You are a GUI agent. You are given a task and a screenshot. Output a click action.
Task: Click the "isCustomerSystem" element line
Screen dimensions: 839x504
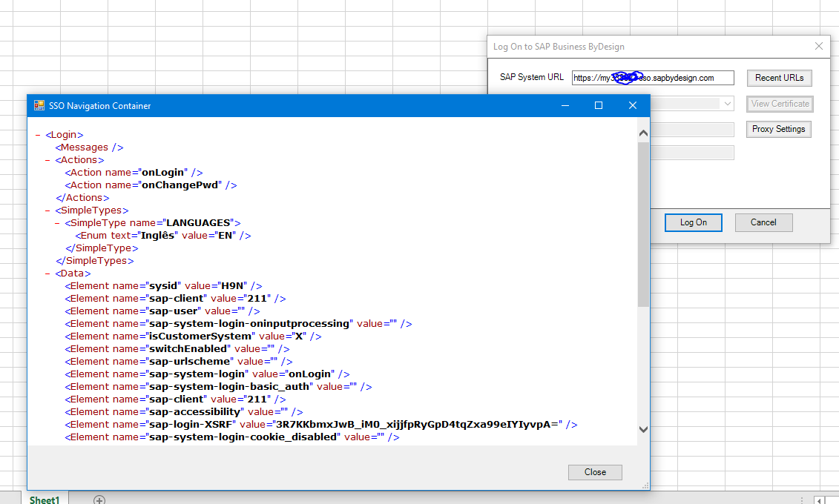point(193,336)
